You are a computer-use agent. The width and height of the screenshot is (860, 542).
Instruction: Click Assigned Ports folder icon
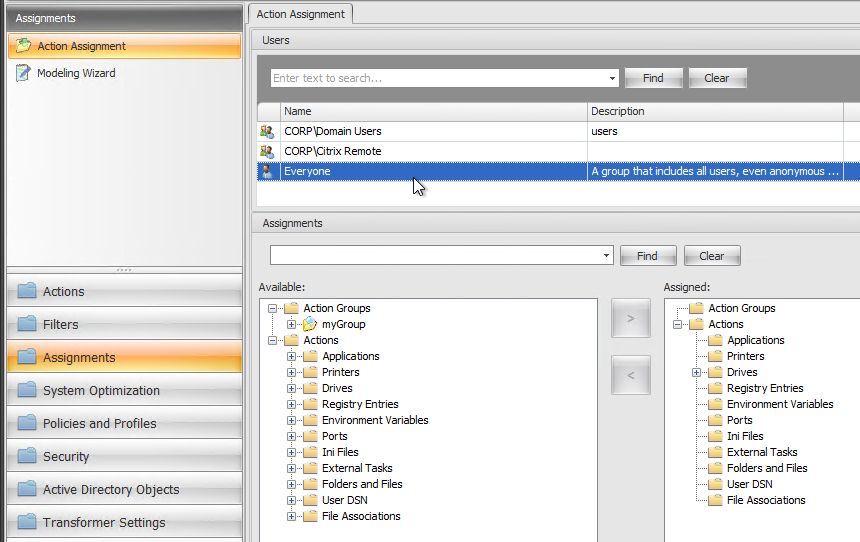pos(715,420)
